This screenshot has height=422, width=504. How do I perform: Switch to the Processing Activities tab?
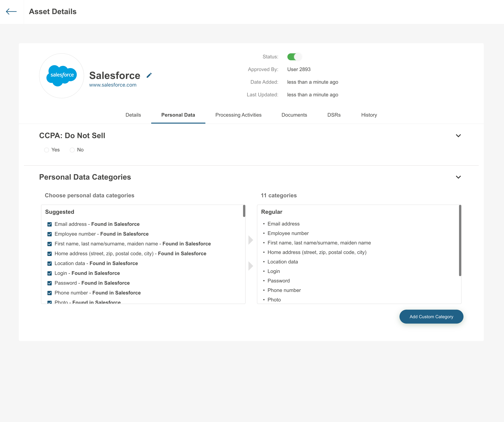coord(238,115)
